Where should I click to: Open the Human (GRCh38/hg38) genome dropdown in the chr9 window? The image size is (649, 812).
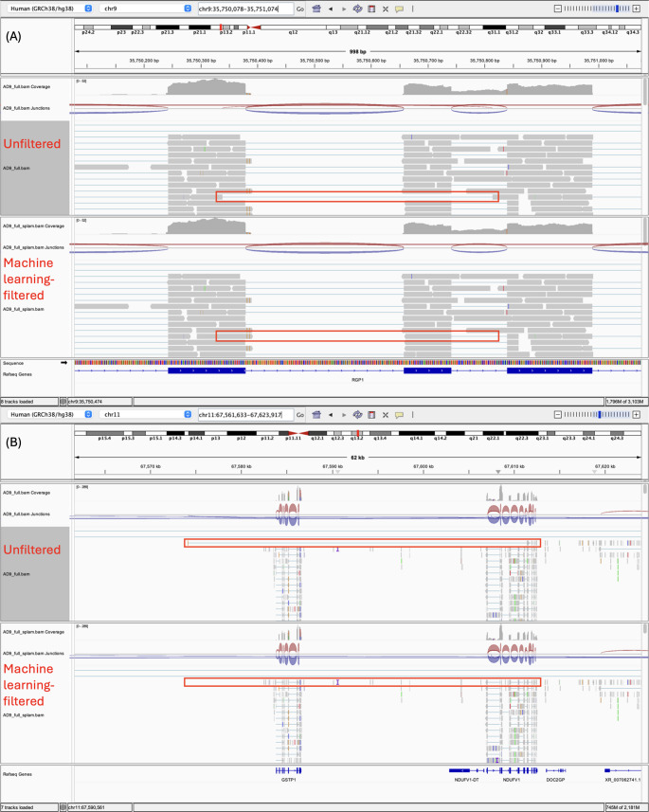pos(48,9)
